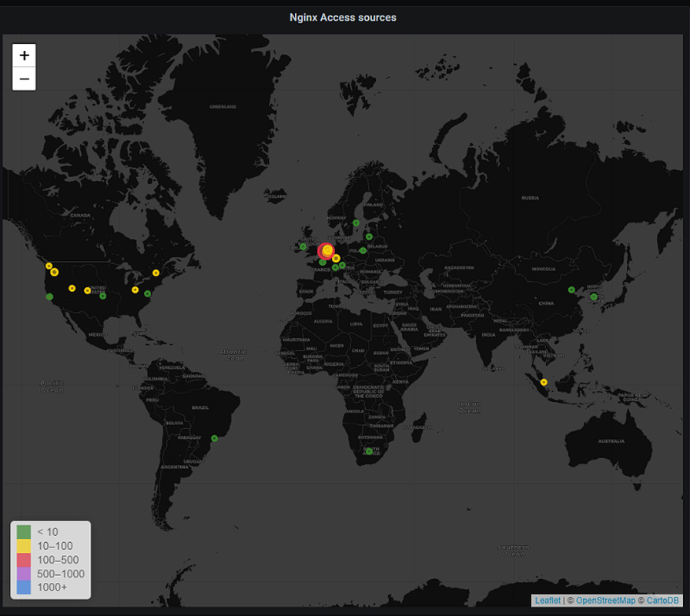690x616 pixels.
Task: Select the green marker in Sweden
Action: point(356,223)
